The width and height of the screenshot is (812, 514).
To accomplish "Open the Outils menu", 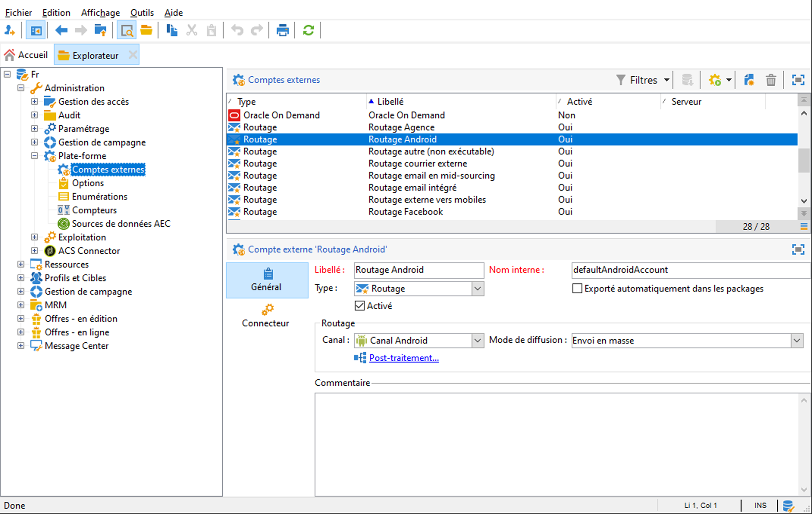I will 142,13.
